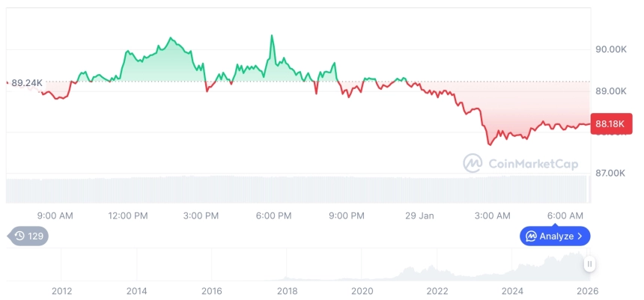Select the 2014 mark on the timeline
This screenshot has height=300, width=644.
click(136, 291)
